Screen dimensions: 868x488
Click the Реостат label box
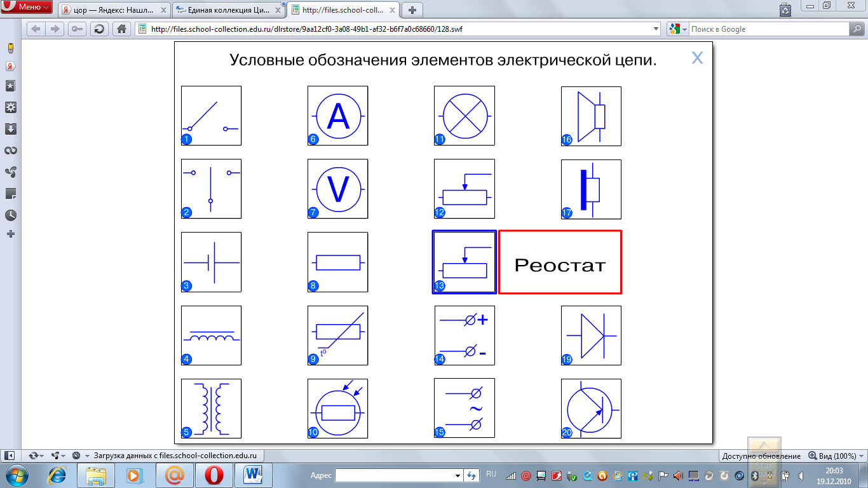click(x=560, y=262)
